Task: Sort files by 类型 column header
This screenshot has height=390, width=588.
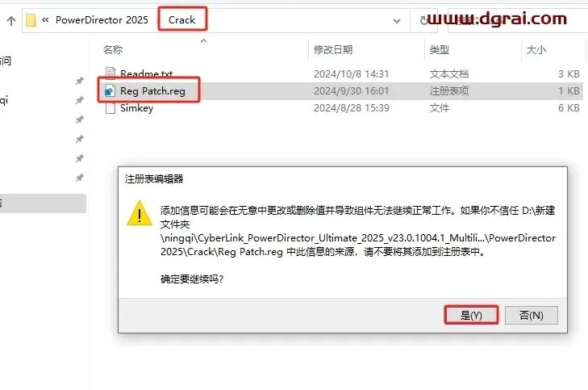Action: [440, 49]
